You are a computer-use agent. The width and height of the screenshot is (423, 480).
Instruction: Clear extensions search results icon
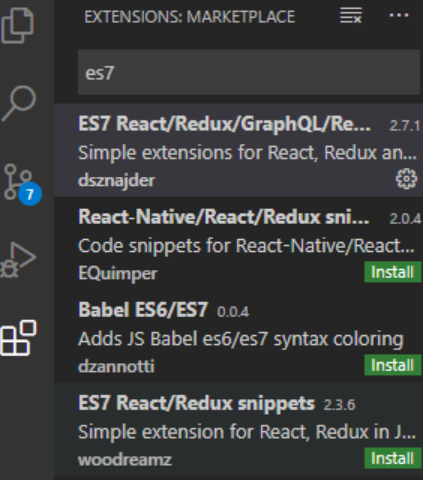pos(351,16)
